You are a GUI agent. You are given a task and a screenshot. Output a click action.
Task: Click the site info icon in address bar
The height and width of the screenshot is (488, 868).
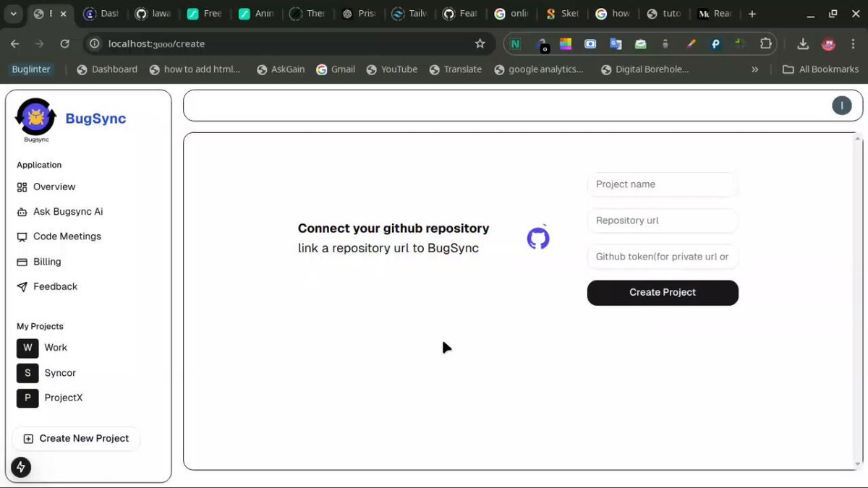94,43
